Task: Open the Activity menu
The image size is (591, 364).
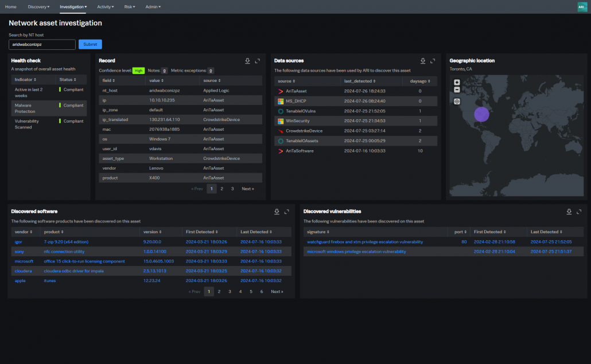Action: tap(105, 7)
